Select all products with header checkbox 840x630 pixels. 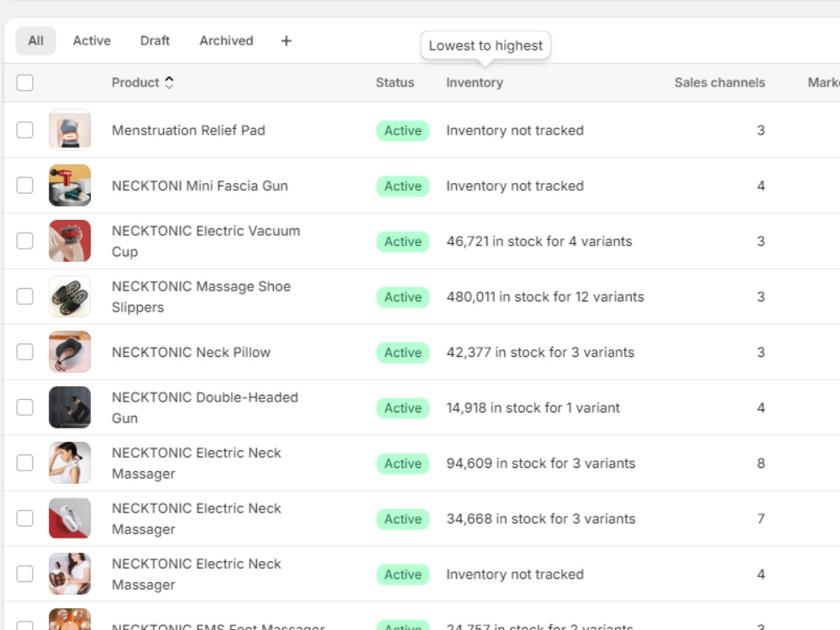click(24, 82)
